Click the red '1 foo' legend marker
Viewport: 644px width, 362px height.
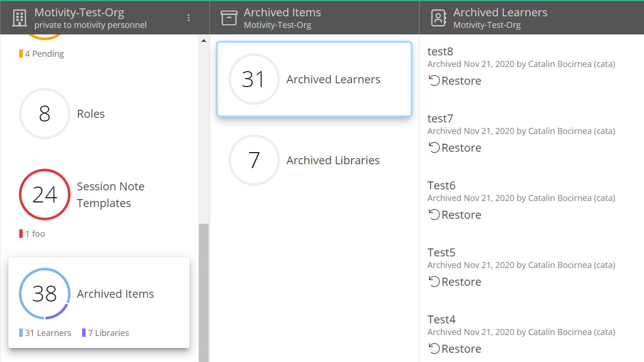20,233
